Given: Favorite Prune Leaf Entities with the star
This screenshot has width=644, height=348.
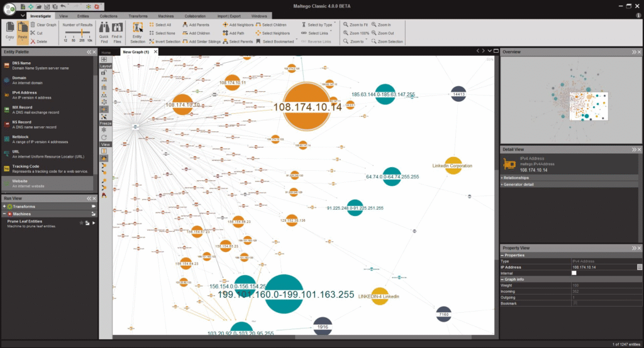Looking at the screenshot, I should [x=81, y=223].
